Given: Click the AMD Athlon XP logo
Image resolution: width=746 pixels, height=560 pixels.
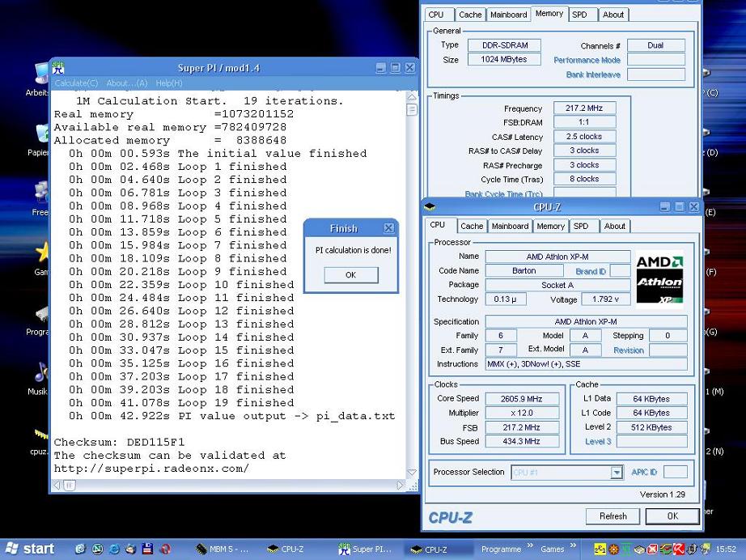Looking at the screenshot, I should point(659,279).
